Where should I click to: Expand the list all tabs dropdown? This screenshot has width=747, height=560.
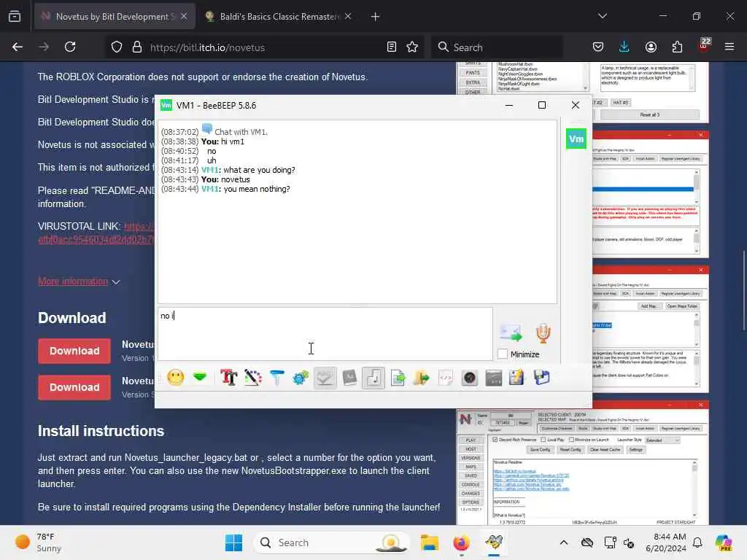[x=603, y=16]
